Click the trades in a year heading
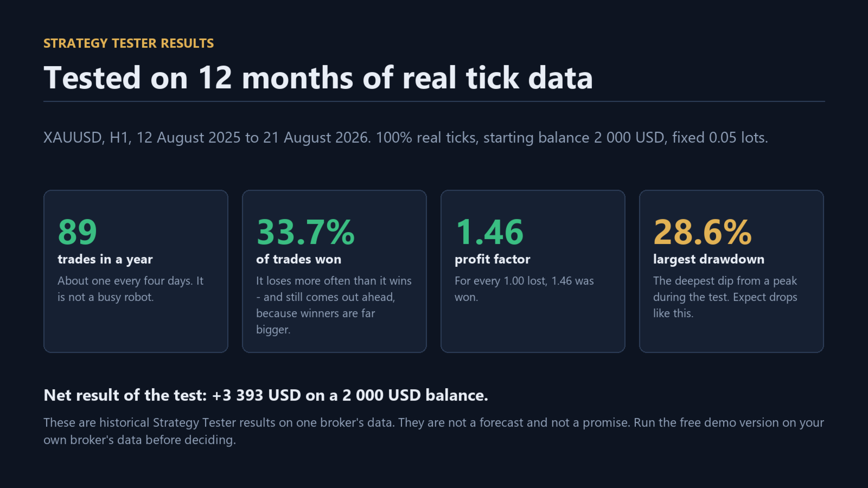Image resolution: width=868 pixels, height=488 pixels. (x=105, y=259)
